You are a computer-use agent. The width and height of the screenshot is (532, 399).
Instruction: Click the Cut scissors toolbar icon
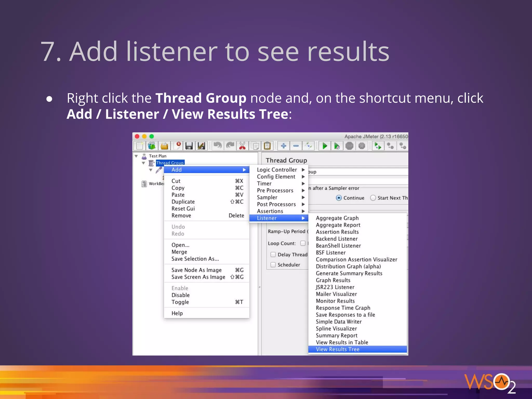point(242,146)
